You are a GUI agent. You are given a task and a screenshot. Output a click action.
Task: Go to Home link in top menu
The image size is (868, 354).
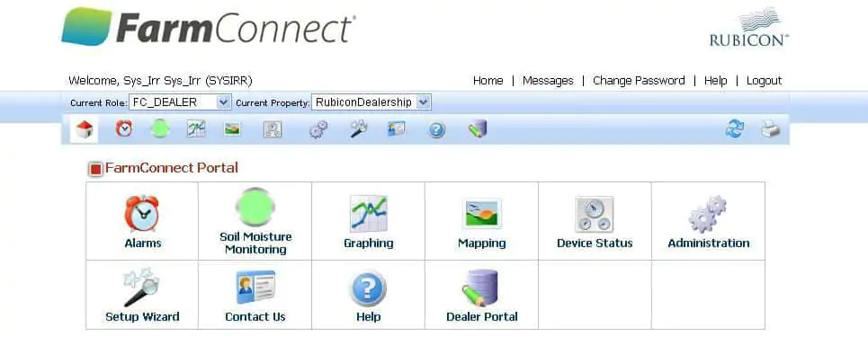[x=488, y=81]
